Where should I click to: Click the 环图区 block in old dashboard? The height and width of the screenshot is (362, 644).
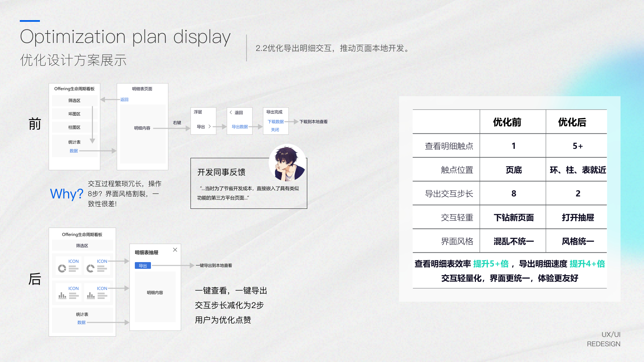74,114
